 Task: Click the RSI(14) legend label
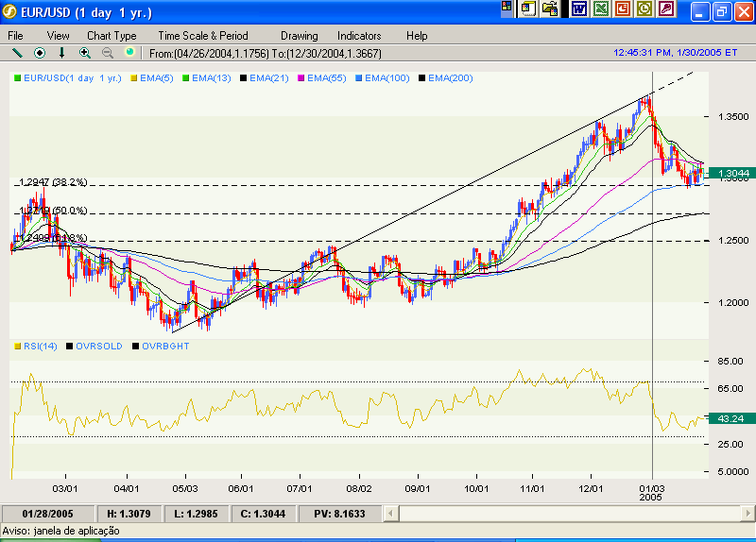[x=40, y=347]
